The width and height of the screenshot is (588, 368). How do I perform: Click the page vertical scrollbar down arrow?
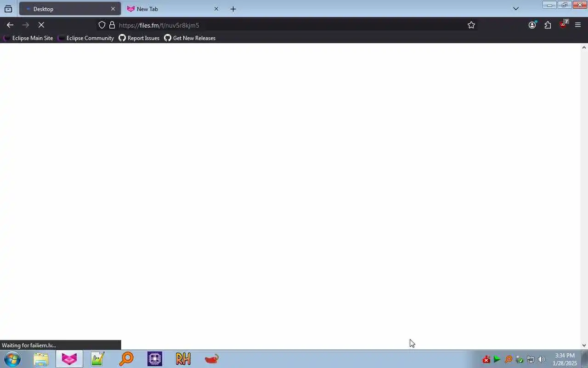point(584,345)
